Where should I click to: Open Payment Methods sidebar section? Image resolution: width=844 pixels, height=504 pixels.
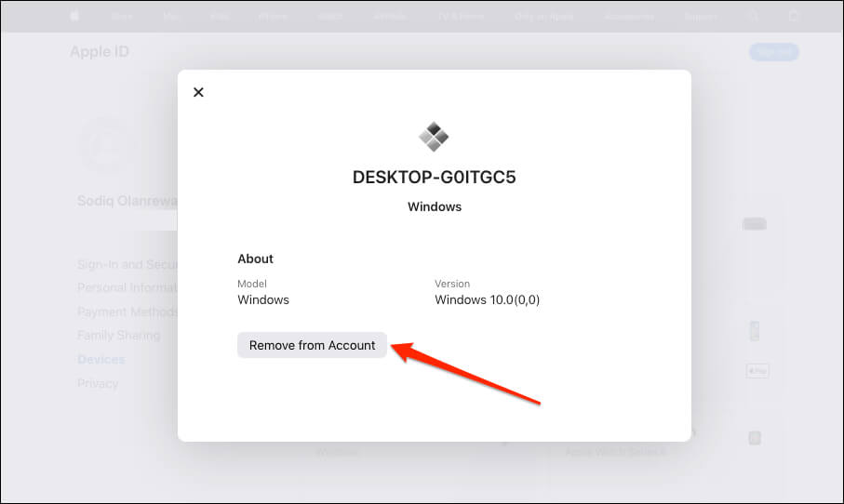coord(127,312)
